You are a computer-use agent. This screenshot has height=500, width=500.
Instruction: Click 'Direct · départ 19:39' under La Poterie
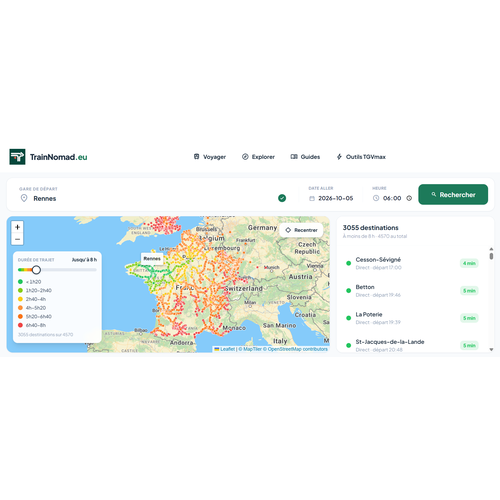[x=378, y=322]
